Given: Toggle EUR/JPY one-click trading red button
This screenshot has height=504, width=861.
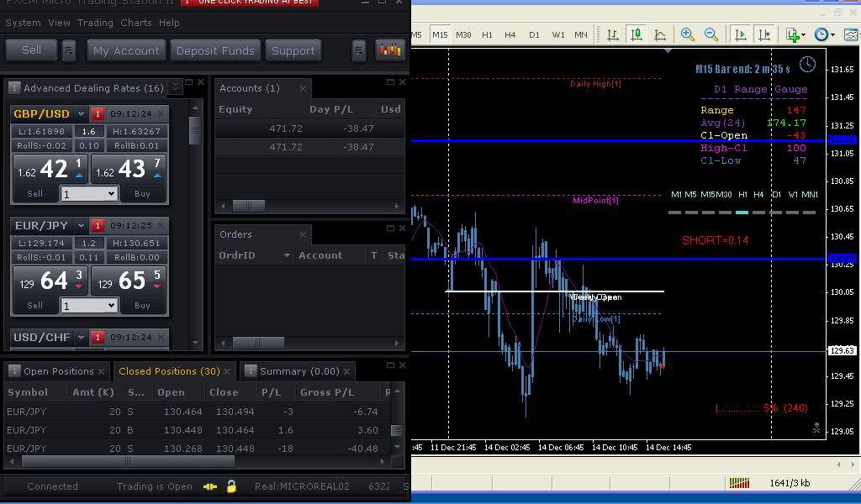Looking at the screenshot, I should (98, 226).
